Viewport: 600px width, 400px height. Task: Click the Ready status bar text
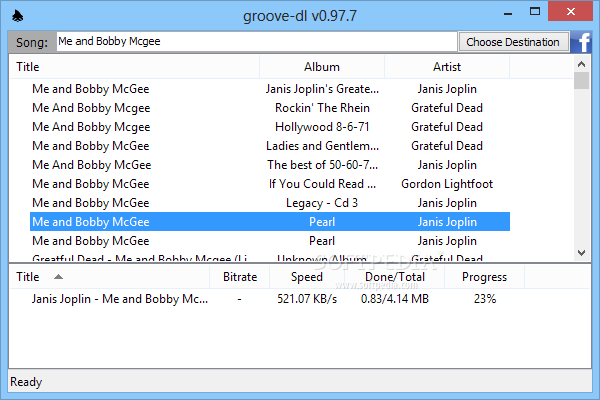(26, 382)
